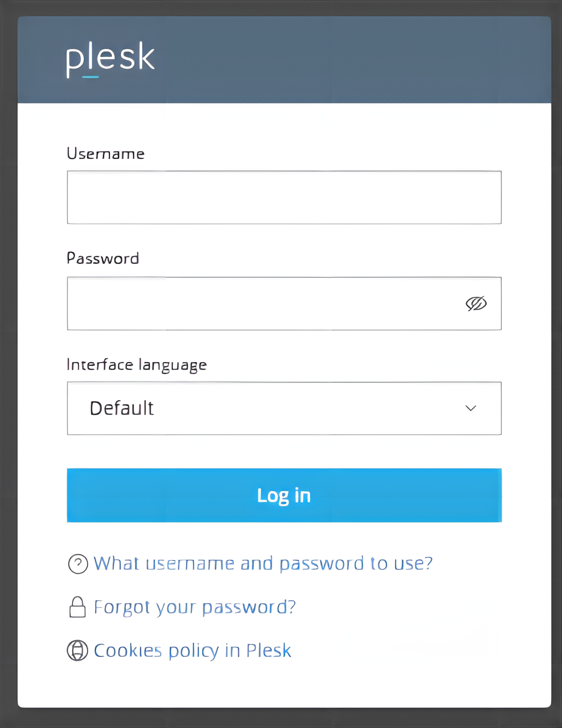
Task: View the Cookies policy in Plesk
Action: click(x=192, y=651)
